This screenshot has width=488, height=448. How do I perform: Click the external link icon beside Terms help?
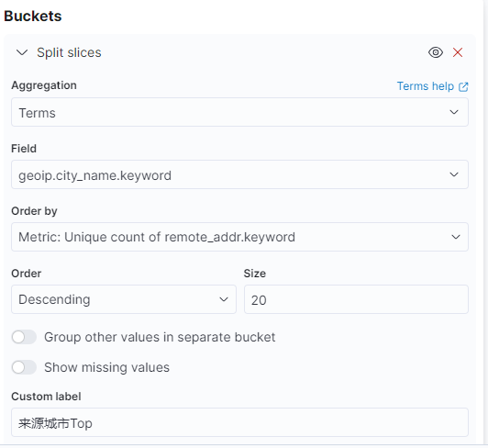tap(463, 86)
